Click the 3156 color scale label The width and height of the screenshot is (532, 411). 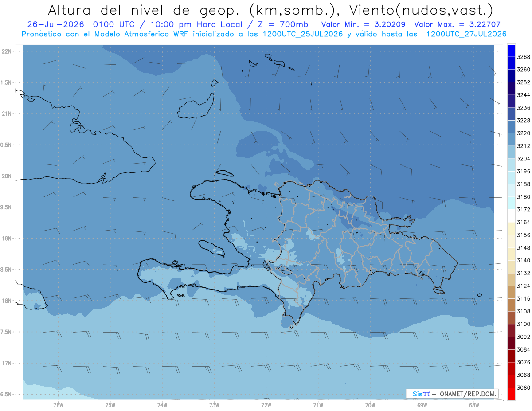coord(524,235)
